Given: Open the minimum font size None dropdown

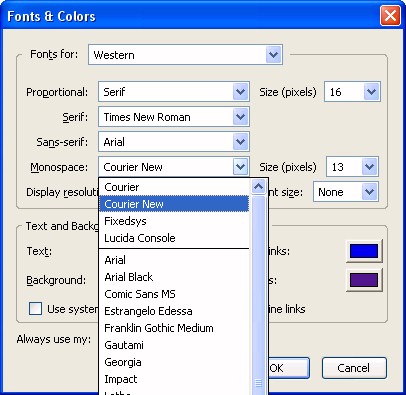Looking at the screenshot, I should pyautogui.click(x=369, y=192).
